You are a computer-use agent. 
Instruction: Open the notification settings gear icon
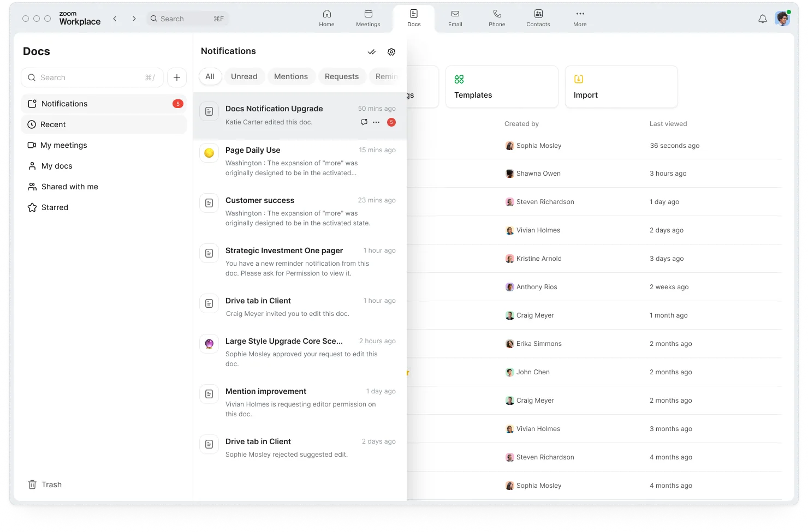(x=391, y=52)
